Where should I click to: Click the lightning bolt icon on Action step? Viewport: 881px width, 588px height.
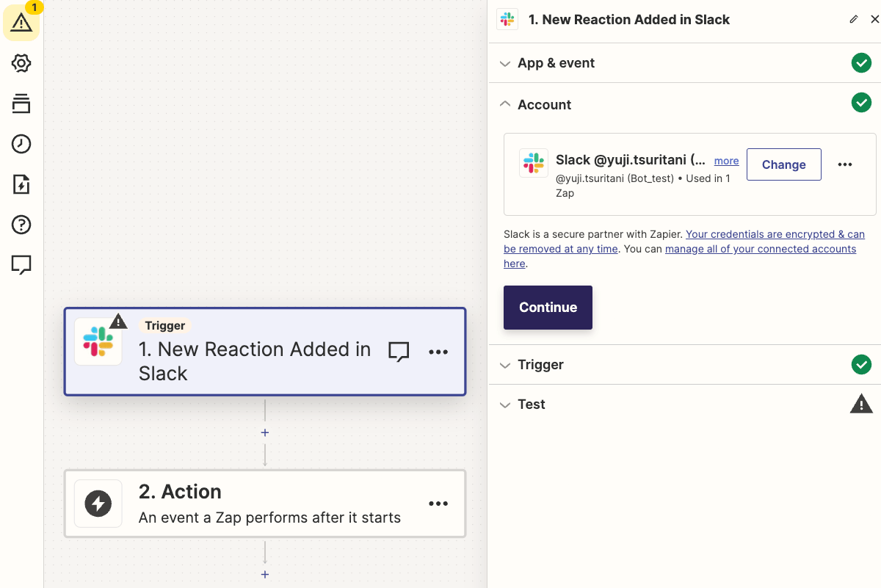[x=98, y=504]
